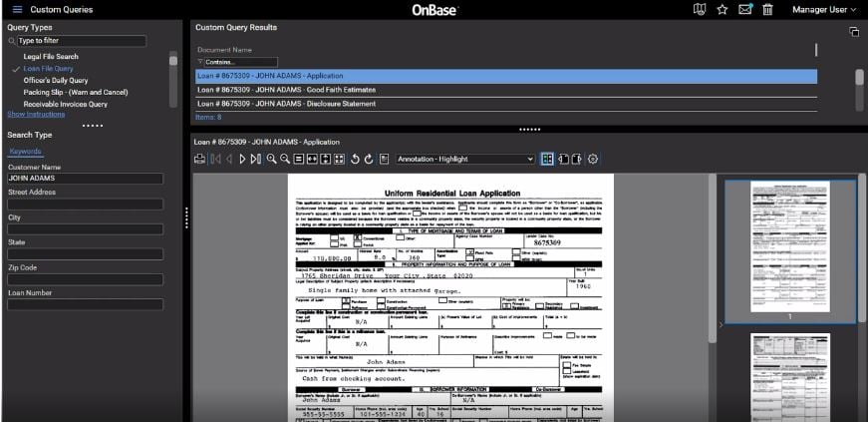Select the Good Faith Estimates result row
The width and height of the screenshot is (868, 422).
pos(506,90)
